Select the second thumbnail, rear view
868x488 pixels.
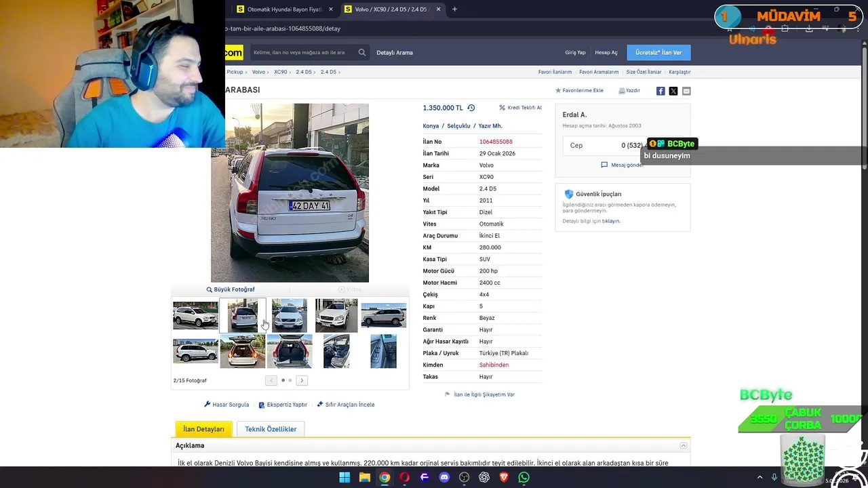click(x=243, y=315)
